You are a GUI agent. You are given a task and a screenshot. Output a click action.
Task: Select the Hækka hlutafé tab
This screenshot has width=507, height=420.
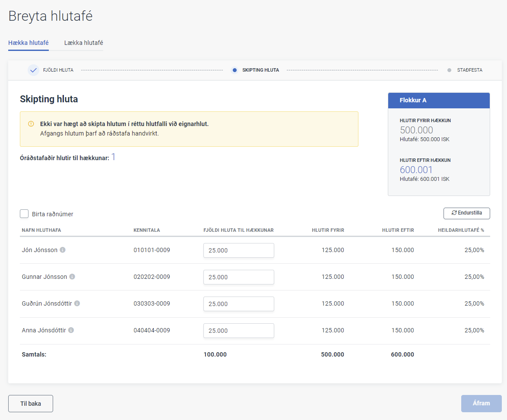coord(29,43)
